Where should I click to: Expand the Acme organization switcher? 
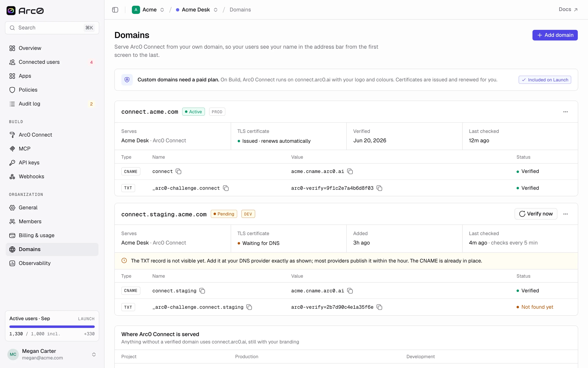pos(162,10)
